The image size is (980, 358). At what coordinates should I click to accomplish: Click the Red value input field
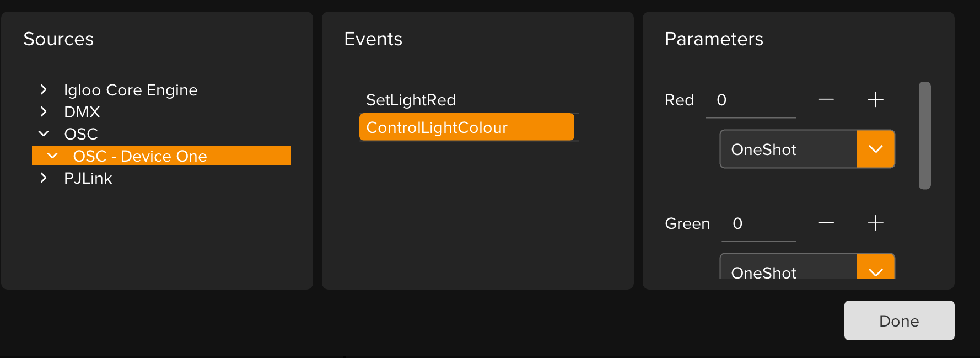point(751,100)
